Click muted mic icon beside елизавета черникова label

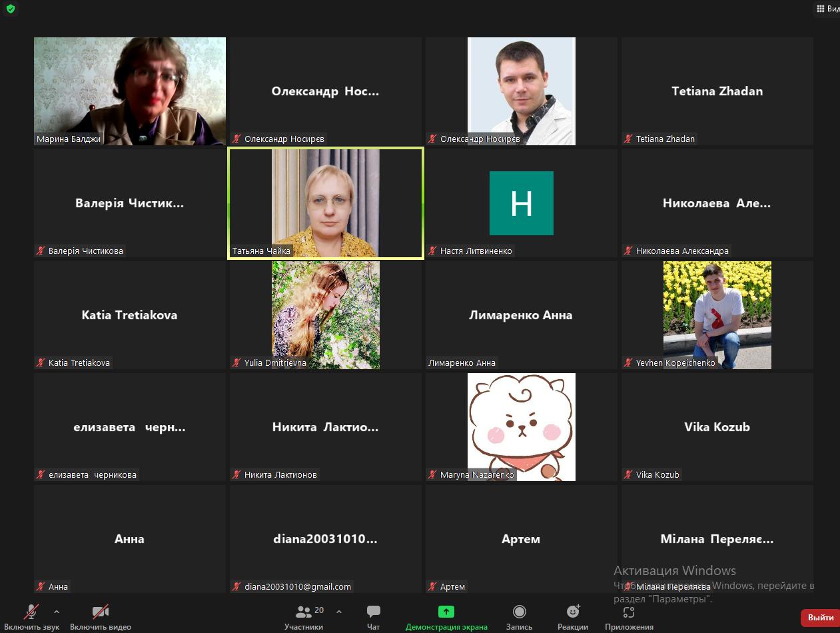coord(41,474)
